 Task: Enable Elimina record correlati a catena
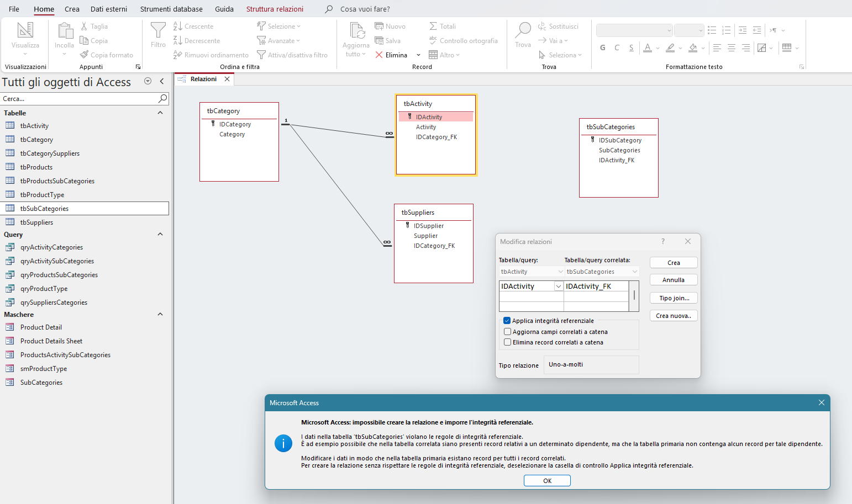tap(507, 342)
